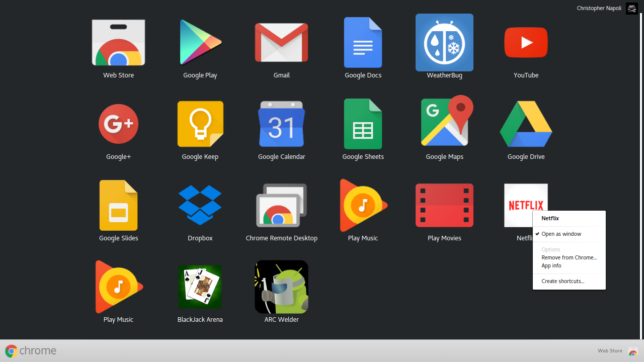Screen dimensions: 644x362
Task: Click the vertical page scrollbar
Action: pyautogui.click(x=641, y=175)
